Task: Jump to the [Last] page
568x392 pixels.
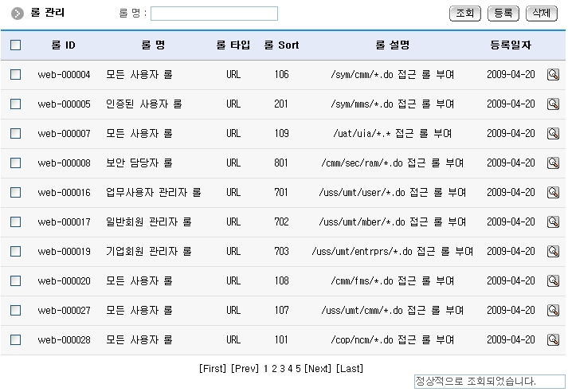Action: 350,368
